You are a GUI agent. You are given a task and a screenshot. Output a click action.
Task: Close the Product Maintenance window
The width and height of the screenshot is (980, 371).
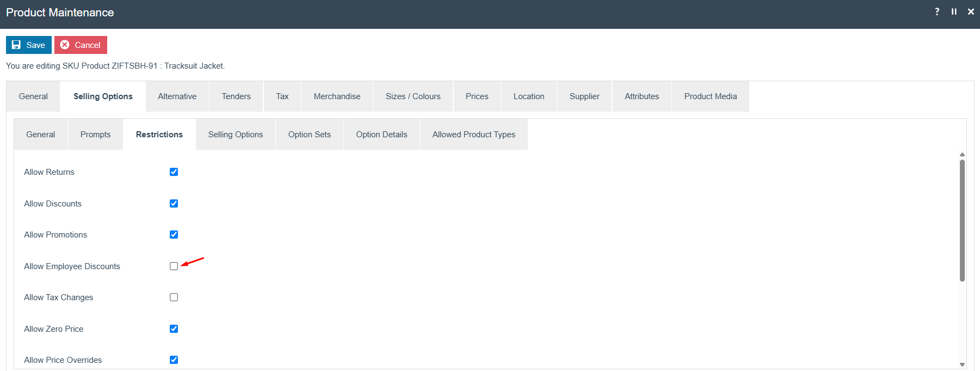click(971, 11)
